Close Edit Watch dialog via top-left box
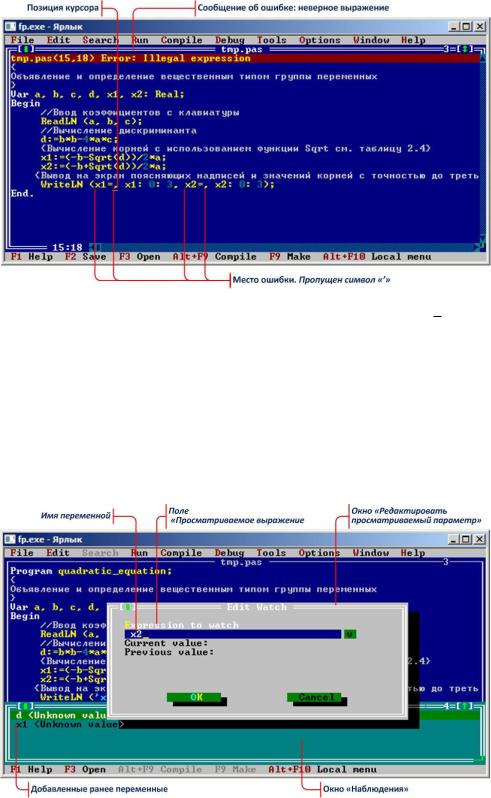The width and height of the screenshot is (491, 798). [x=127, y=607]
